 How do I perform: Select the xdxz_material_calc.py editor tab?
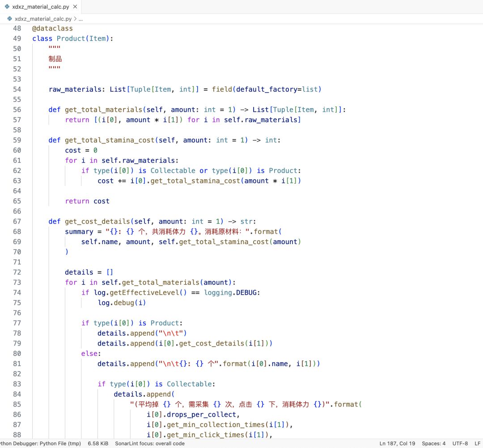point(41,7)
